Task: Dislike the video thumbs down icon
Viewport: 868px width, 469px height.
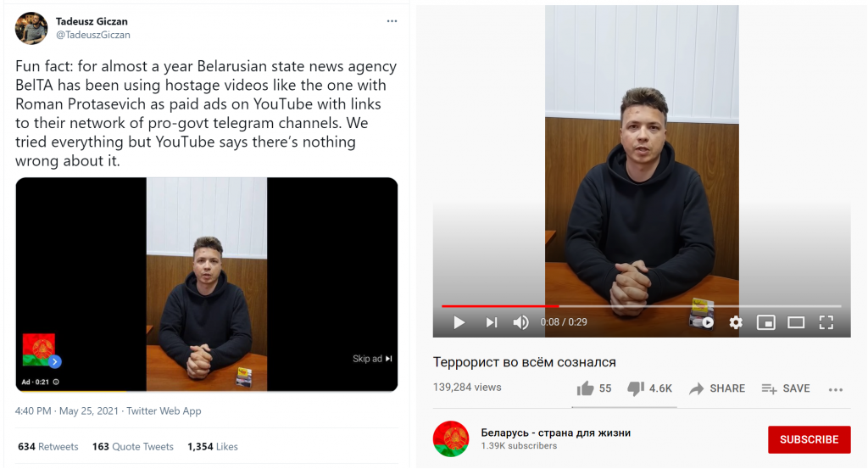Action: [636, 388]
